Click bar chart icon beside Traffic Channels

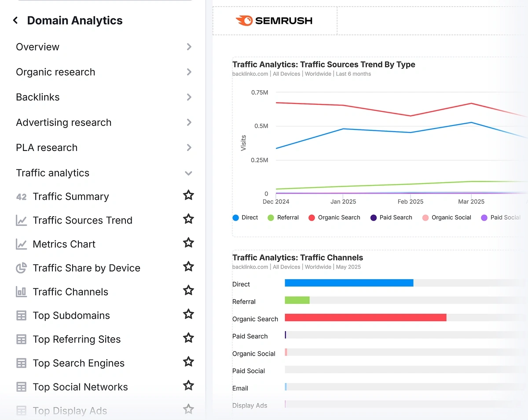tap(21, 292)
